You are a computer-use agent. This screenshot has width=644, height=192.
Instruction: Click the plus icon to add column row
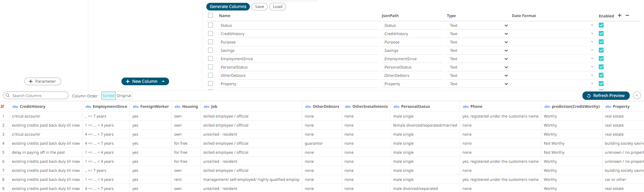pos(619,15)
